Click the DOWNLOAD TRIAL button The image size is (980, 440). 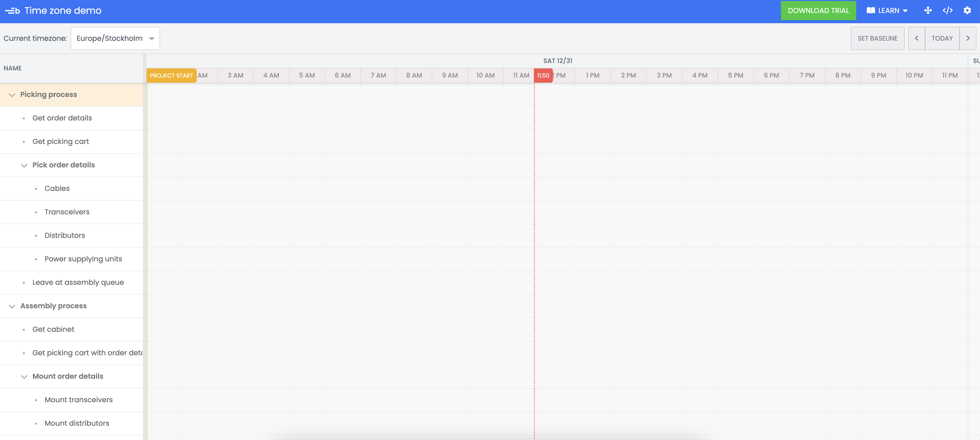click(x=818, y=11)
